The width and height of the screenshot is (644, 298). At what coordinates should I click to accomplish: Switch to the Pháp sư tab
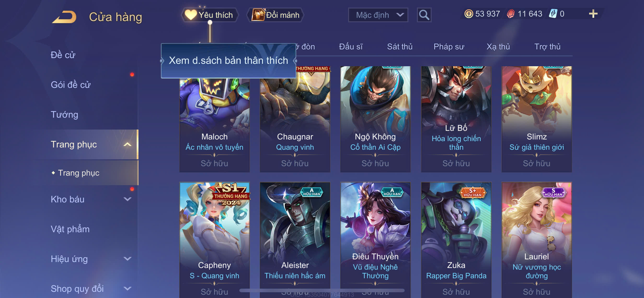click(448, 47)
